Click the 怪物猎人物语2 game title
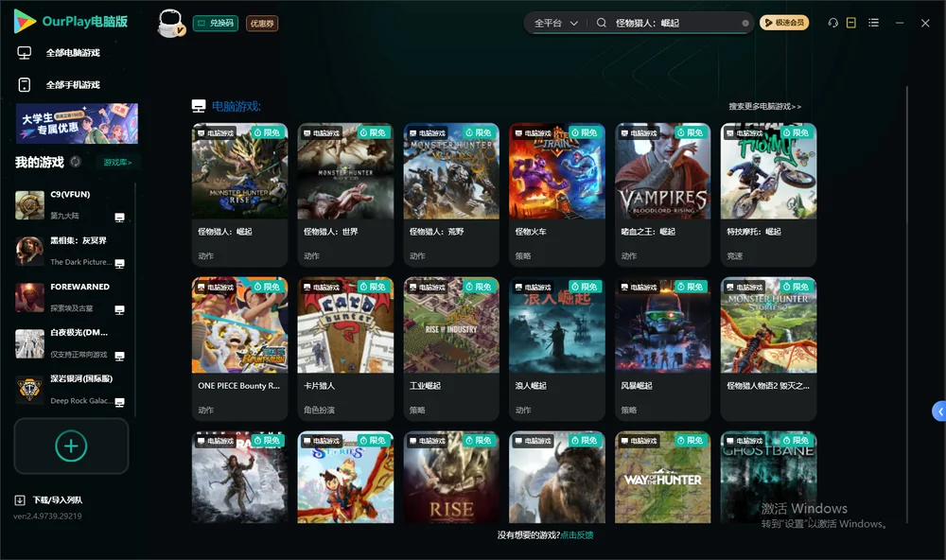The image size is (946, 560). [768, 386]
